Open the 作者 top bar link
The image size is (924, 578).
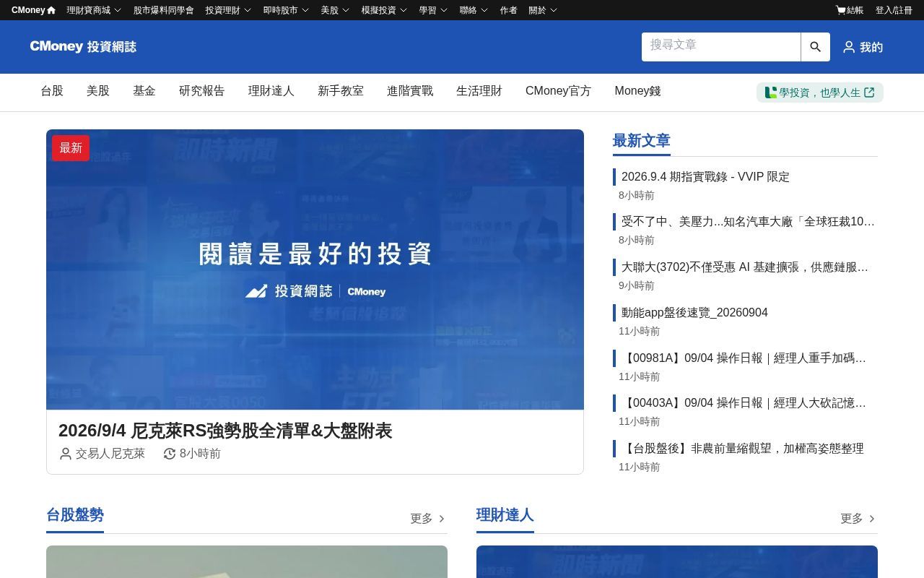click(508, 10)
